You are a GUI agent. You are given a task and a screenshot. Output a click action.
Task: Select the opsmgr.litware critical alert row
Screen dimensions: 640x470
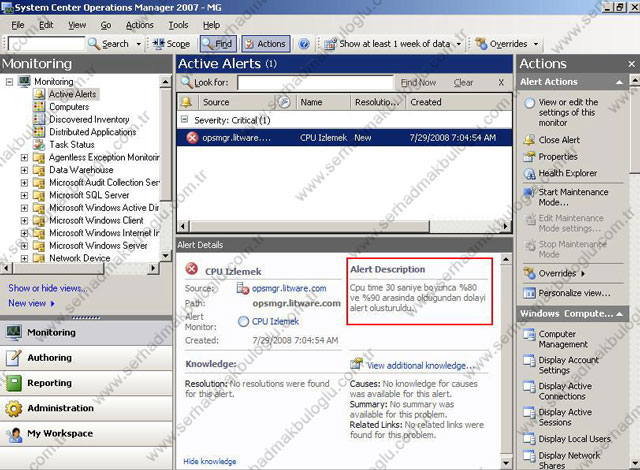tap(344, 138)
